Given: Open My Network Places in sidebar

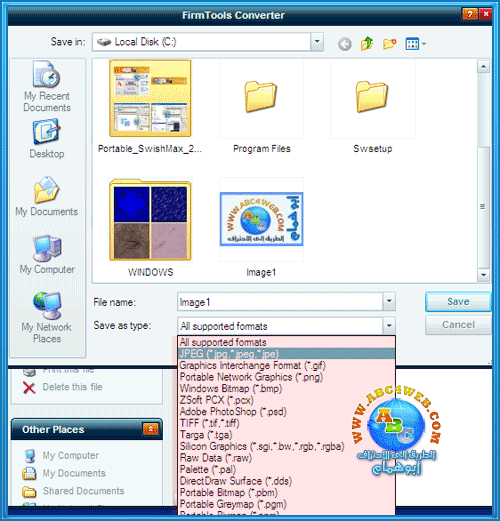Looking at the screenshot, I should (x=47, y=317).
